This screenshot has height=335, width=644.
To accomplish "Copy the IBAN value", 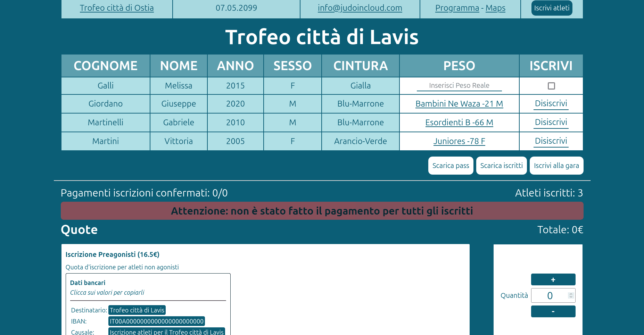I will [x=156, y=321].
